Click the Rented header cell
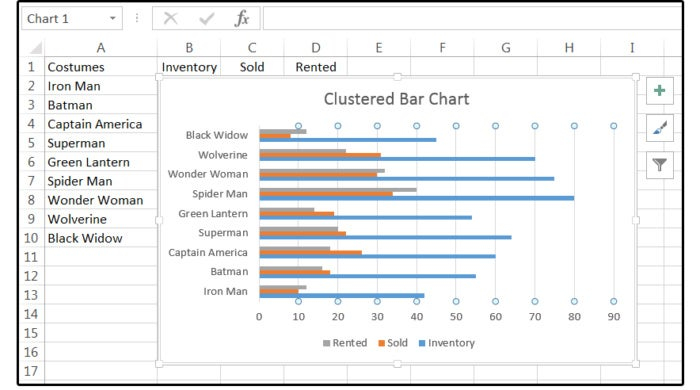Screen dimensions: 700x390 [316, 67]
